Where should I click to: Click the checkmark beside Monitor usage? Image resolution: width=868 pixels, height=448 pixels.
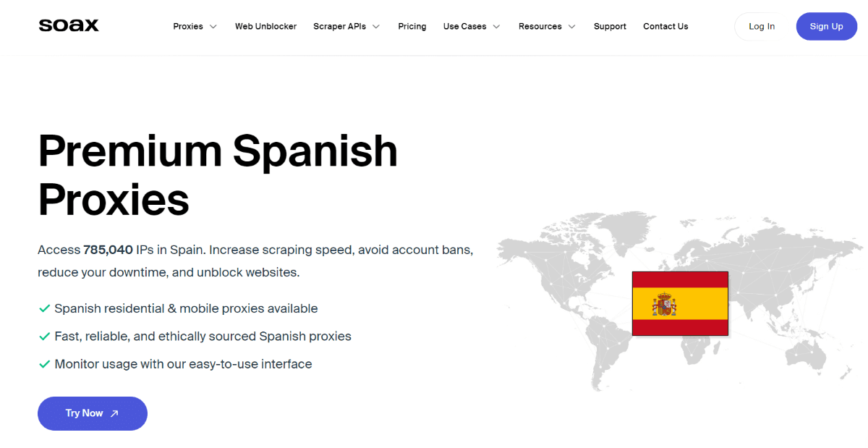tap(44, 364)
